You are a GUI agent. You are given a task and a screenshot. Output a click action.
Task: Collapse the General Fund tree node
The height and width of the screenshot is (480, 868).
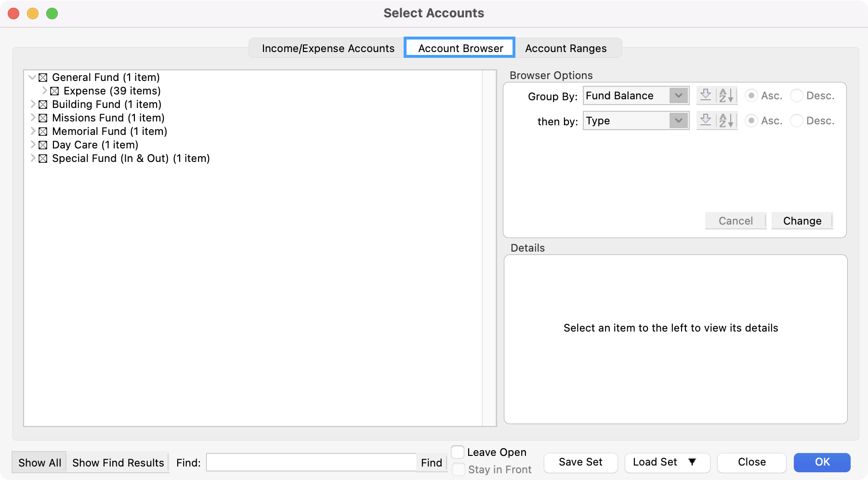(32, 77)
